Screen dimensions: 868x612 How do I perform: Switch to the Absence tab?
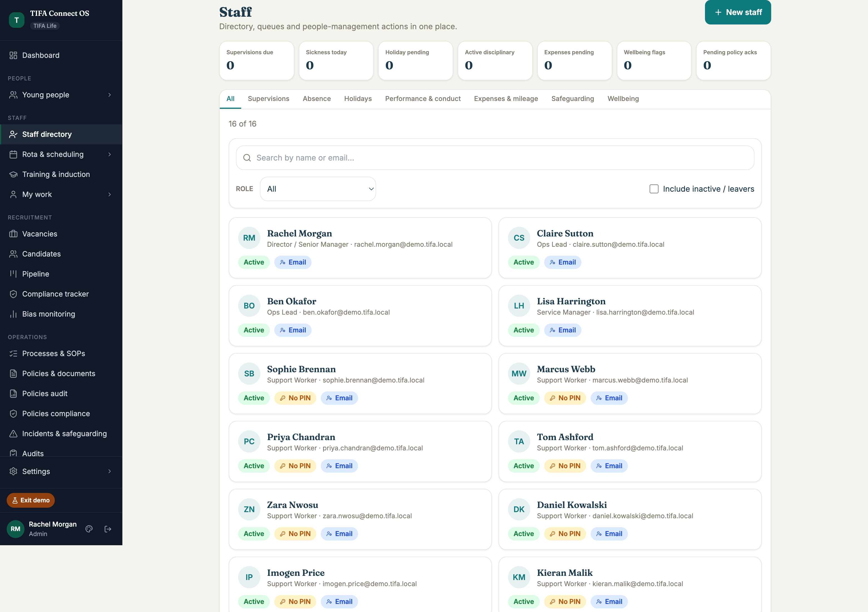317,99
